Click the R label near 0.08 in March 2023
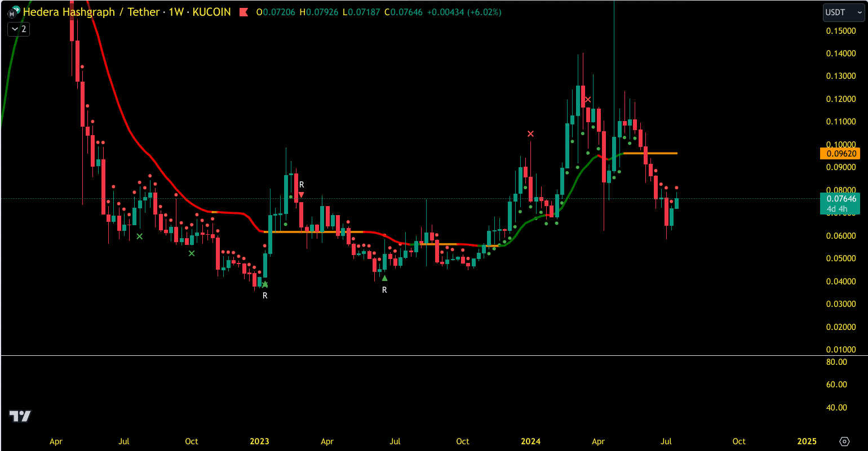 [302, 185]
